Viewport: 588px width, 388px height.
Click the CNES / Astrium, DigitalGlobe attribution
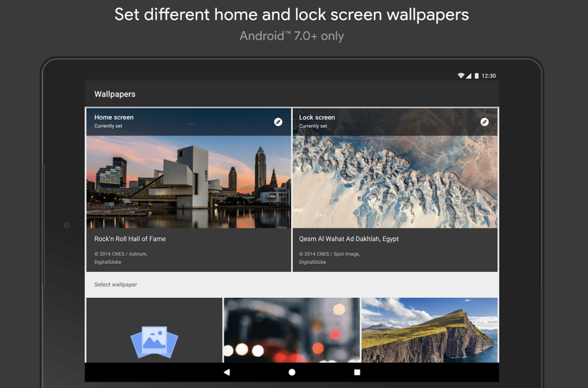point(121,258)
